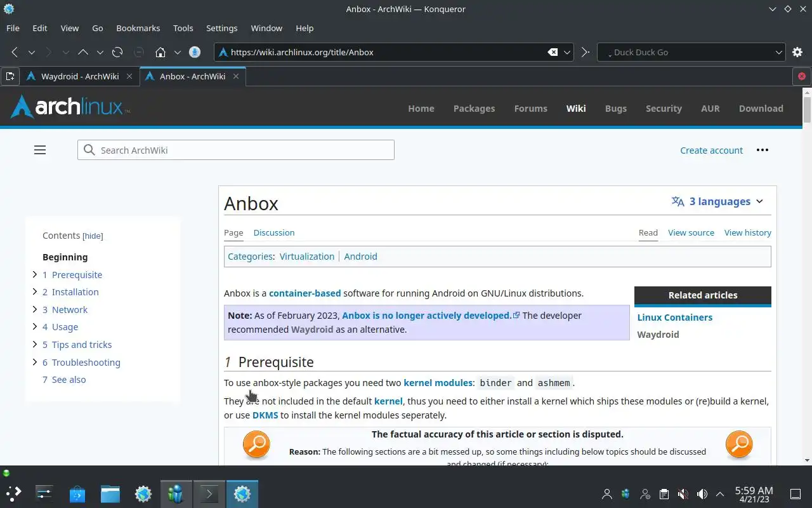Open the Discussion page tab
The height and width of the screenshot is (508, 812).
click(x=274, y=232)
